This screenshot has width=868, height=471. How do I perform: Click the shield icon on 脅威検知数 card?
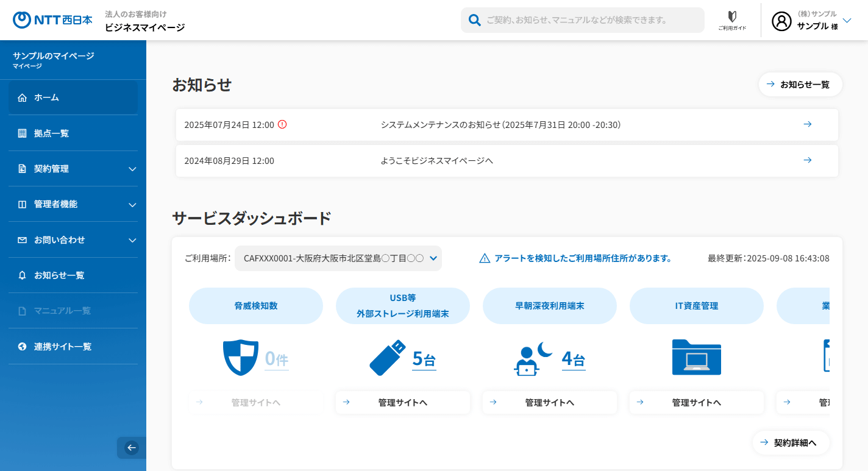(241, 357)
